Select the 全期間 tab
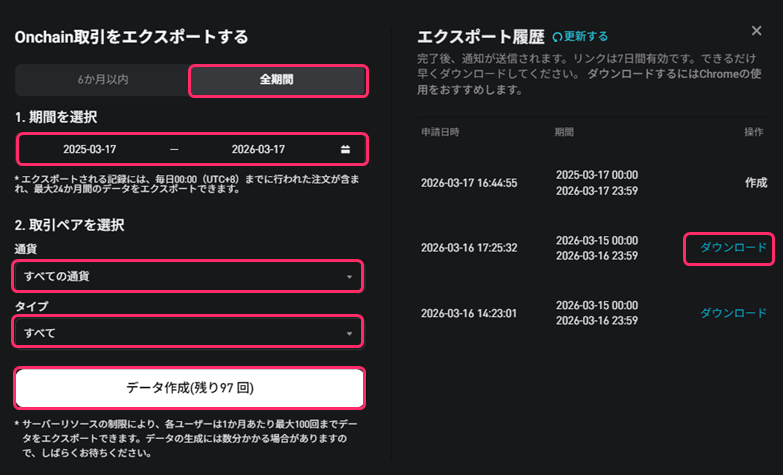 click(x=277, y=80)
